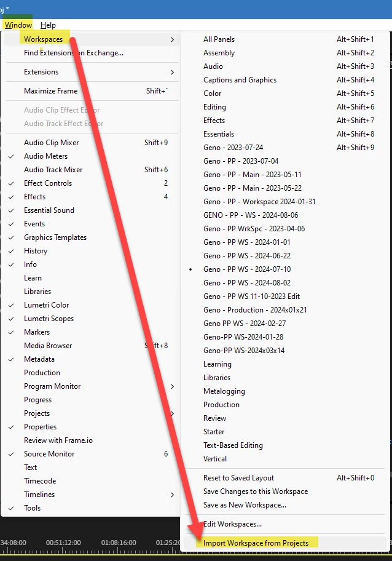Toggle the Essential Sound panel
Viewport: 392px width, 561px height.
pos(92,210)
